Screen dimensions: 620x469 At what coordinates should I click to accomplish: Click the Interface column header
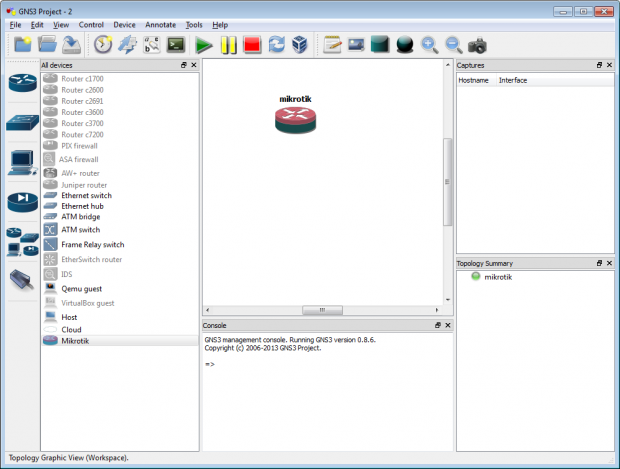tap(555, 80)
